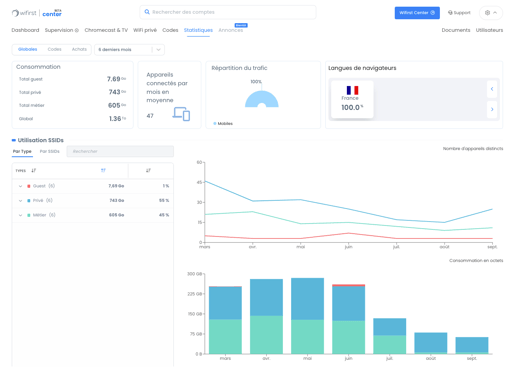This screenshot has width=516, height=372.
Task: Click the connected devices icon
Action: 181,114
